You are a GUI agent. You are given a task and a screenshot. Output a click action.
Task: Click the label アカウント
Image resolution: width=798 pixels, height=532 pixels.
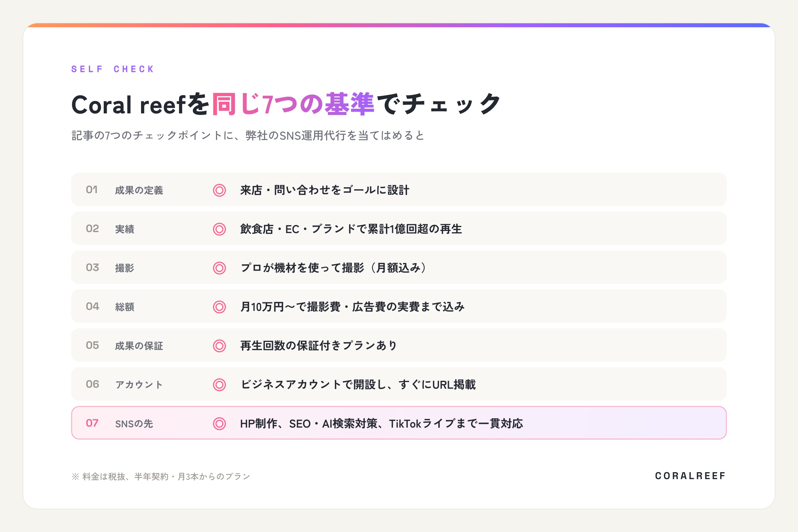click(139, 385)
